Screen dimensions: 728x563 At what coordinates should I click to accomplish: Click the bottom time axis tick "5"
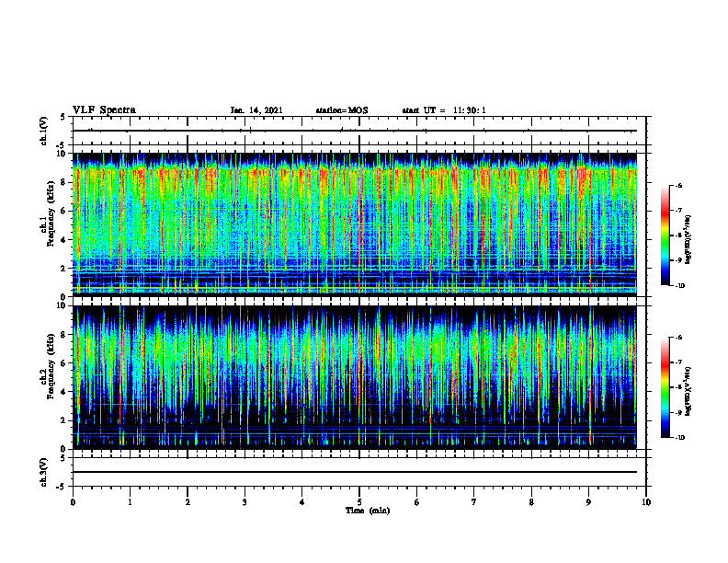pos(359,502)
